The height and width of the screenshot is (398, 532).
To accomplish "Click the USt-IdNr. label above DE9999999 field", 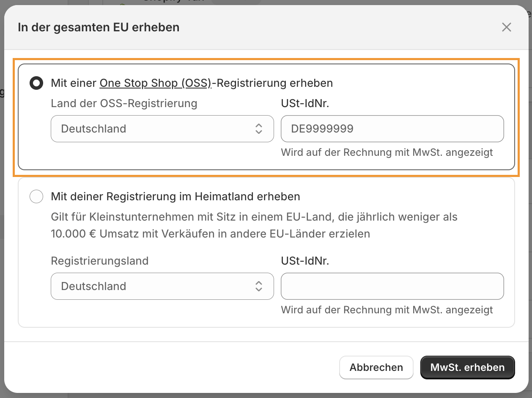I will (x=305, y=103).
